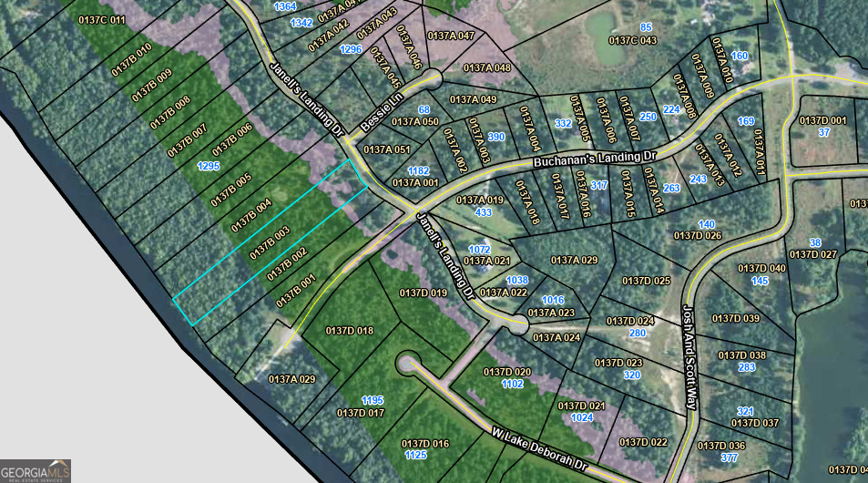This screenshot has width=868, height=483.
Task: Click house number 1072 label
Action: coord(479,250)
